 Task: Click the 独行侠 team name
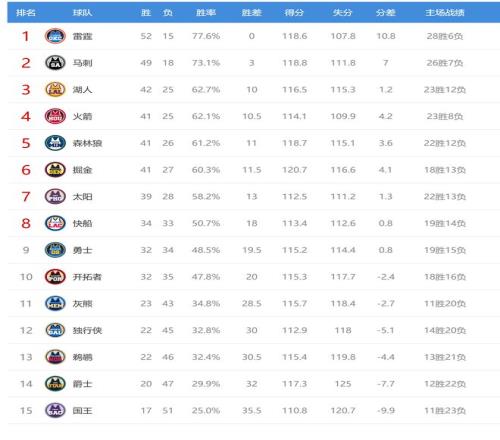coord(87,330)
